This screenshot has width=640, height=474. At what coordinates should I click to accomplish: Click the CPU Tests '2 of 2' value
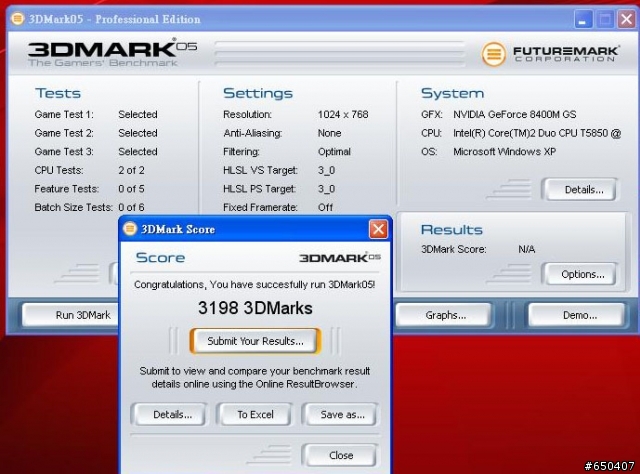[131, 170]
